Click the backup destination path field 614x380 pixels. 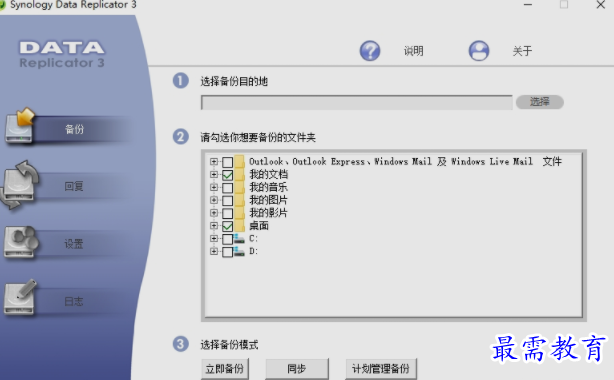coord(356,103)
